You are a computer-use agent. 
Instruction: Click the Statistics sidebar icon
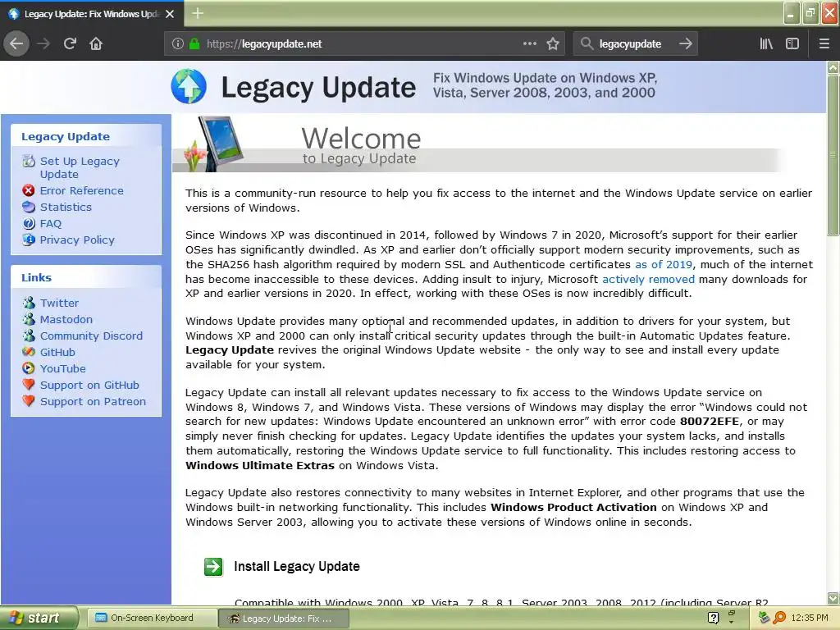pos(29,207)
